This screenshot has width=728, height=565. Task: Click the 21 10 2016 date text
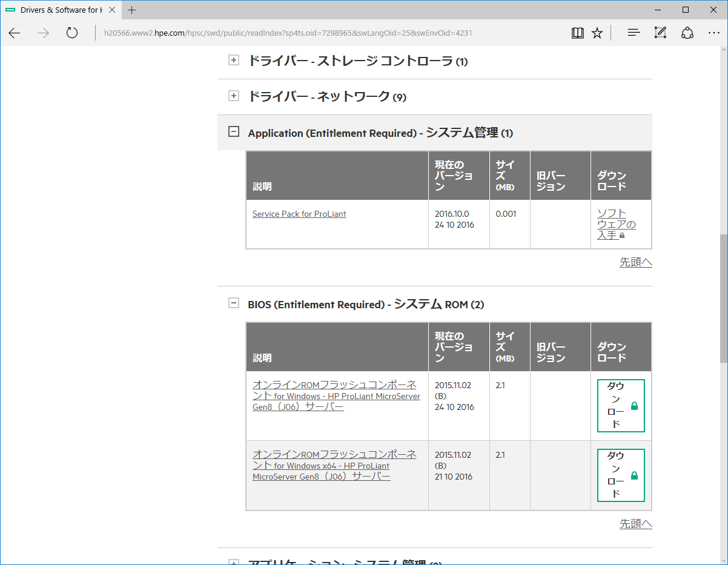pyautogui.click(x=454, y=477)
